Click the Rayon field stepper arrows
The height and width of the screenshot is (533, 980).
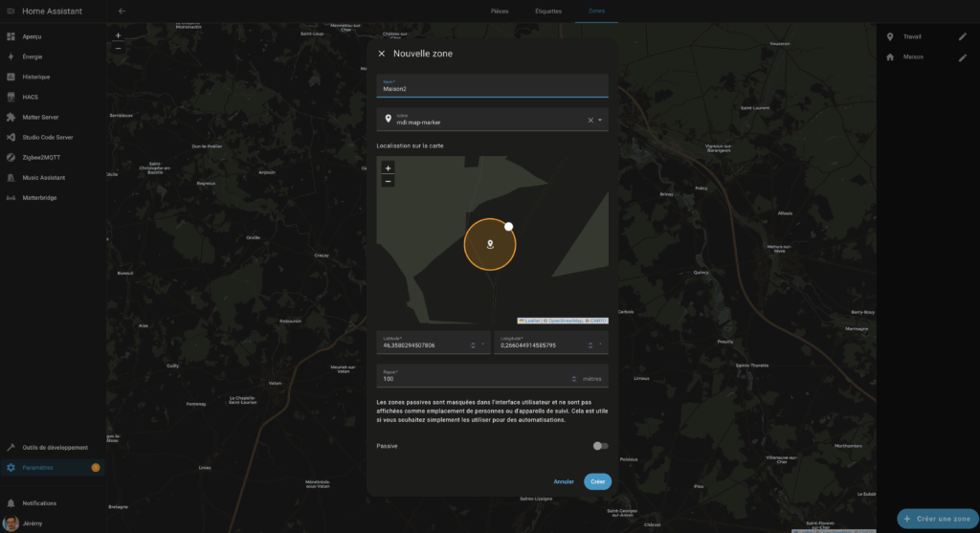tap(573, 379)
